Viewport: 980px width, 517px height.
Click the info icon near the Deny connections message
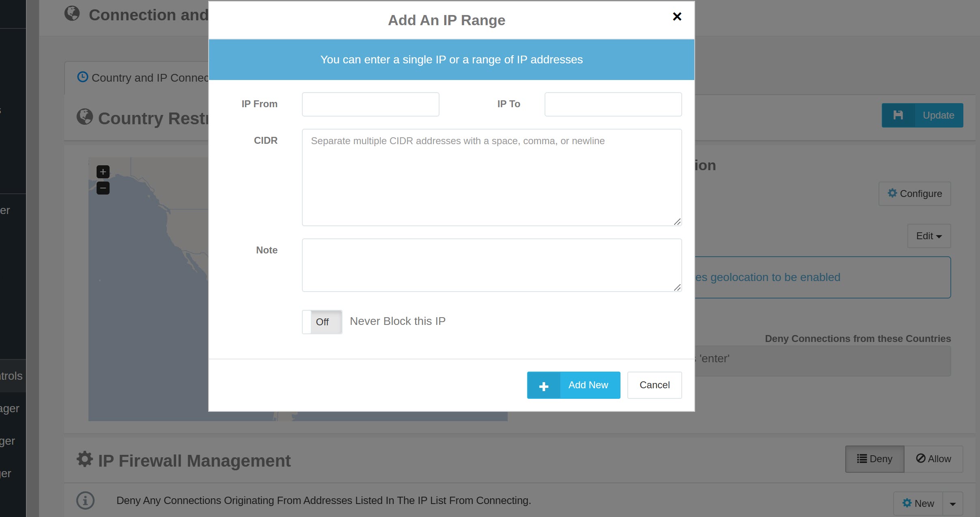[85, 500]
